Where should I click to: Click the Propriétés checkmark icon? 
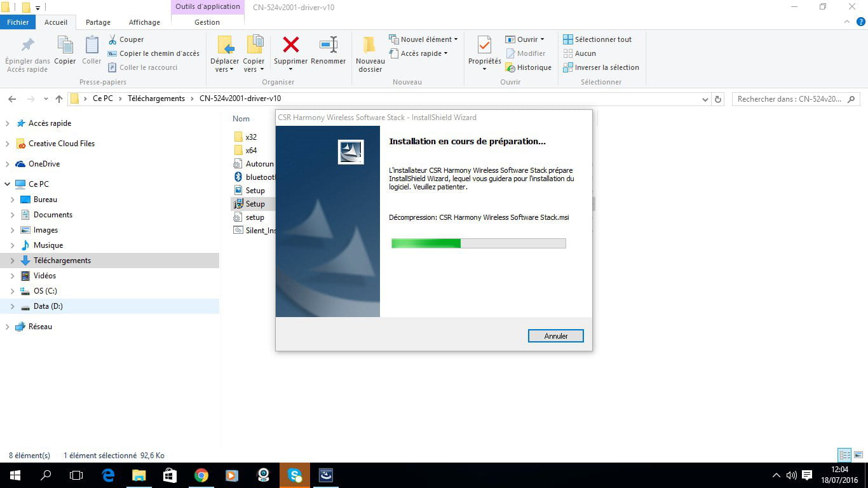[484, 44]
